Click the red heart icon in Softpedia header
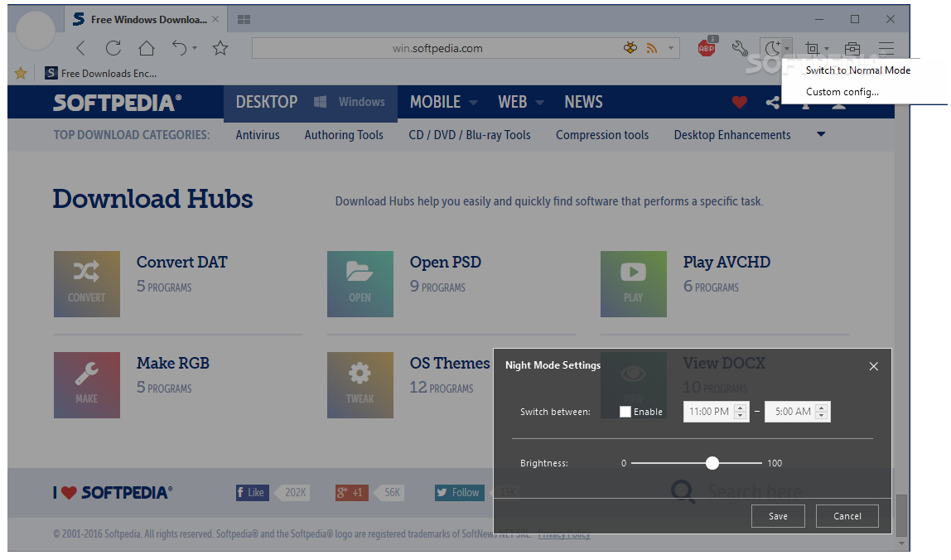The width and height of the screenshot is (951, 560). (739, 102)
